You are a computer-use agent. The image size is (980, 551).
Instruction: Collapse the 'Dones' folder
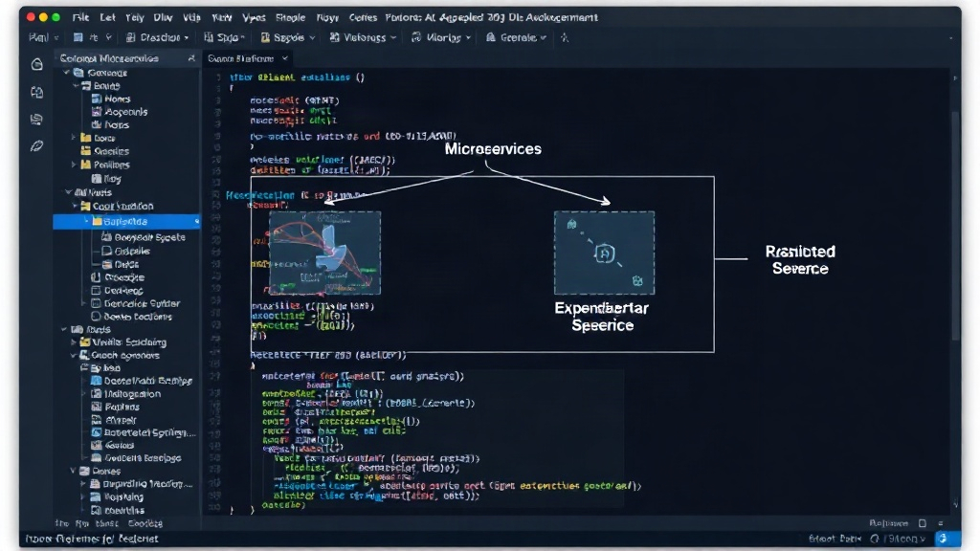point(73,471)
